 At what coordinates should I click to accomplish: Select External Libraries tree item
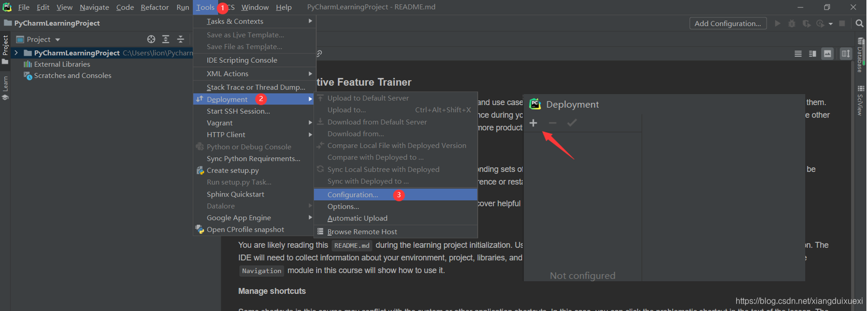click(62, 64)
